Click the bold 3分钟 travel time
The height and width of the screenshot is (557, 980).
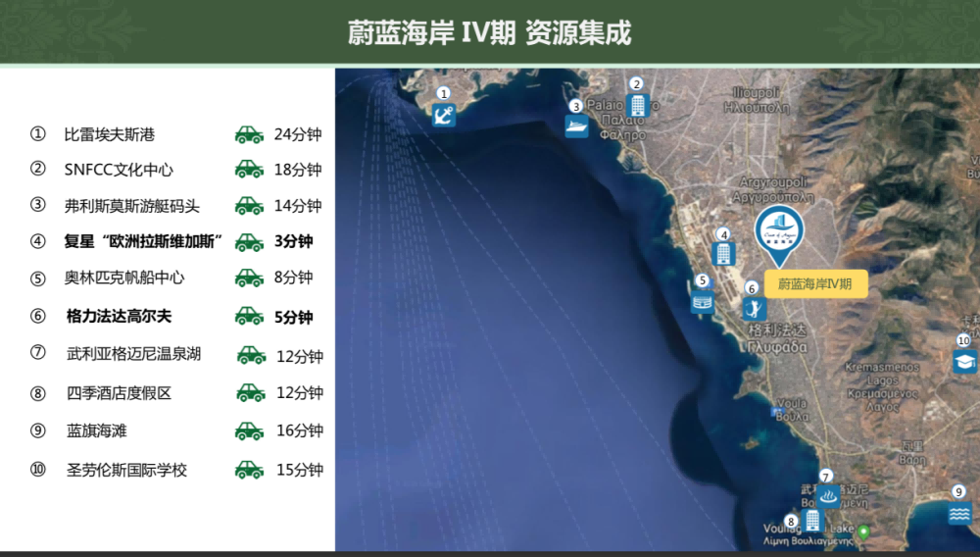tap(293, 241)
